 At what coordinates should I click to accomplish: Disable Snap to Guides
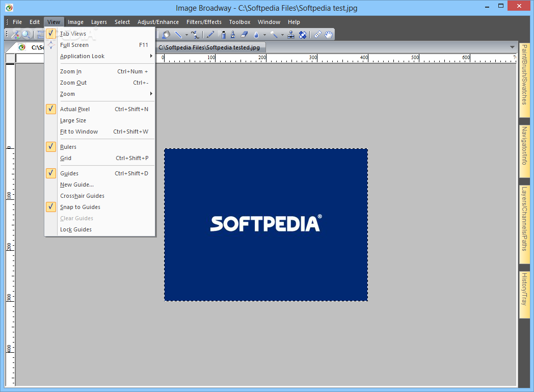point(100,207)
